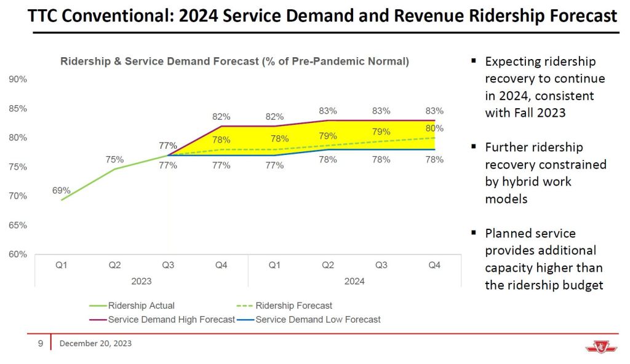The image size is (630, 364).
Task: Click the bullet marker beside "Further ridership recovery"
Action: click(x=473, y=147)
